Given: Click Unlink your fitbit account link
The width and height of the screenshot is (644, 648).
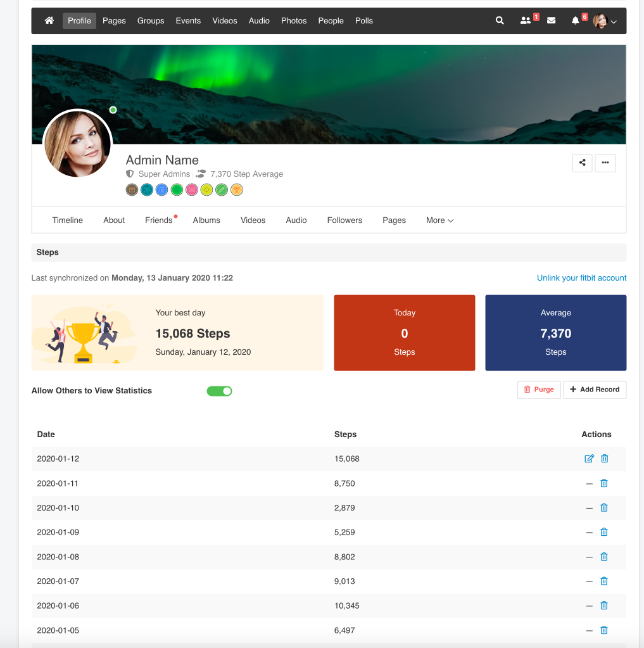Looking at the screenshot, I should [581, 278].
